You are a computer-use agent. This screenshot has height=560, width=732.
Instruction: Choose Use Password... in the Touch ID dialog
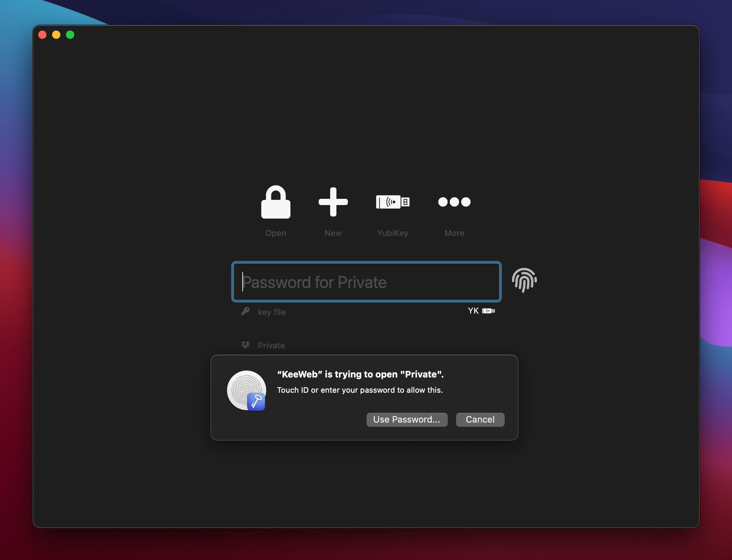[407, 419]
